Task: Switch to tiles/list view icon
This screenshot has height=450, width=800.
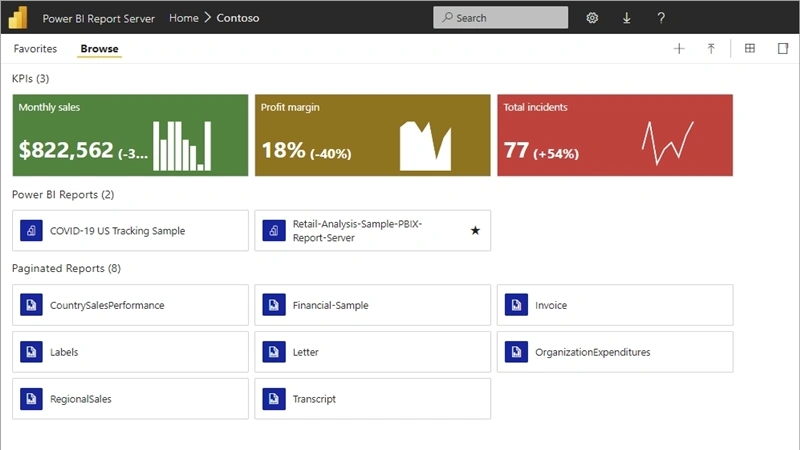Action: [749, 48]
